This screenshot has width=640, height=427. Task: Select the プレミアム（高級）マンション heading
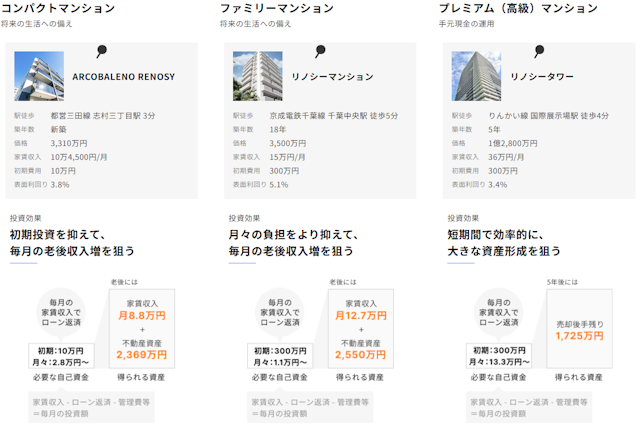(518, 8)
